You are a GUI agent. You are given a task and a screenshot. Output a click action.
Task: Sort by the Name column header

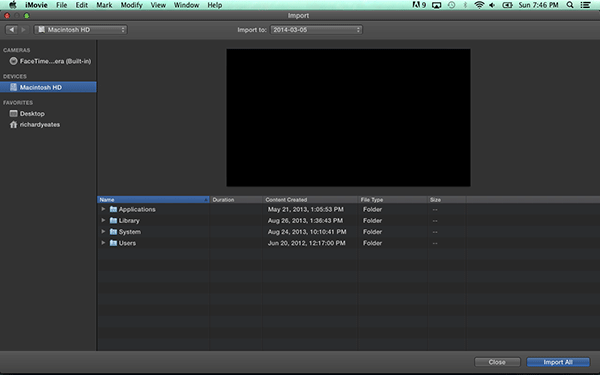tap(153, 200)
